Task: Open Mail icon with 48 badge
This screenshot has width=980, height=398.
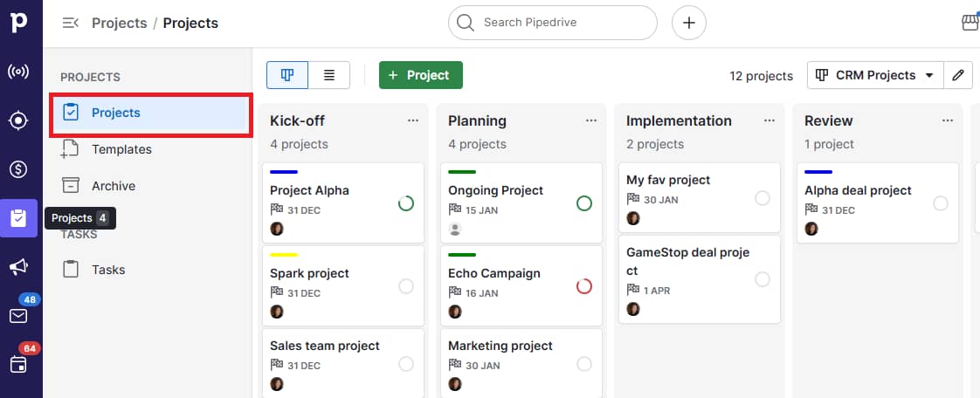Action: click(18, 316)
